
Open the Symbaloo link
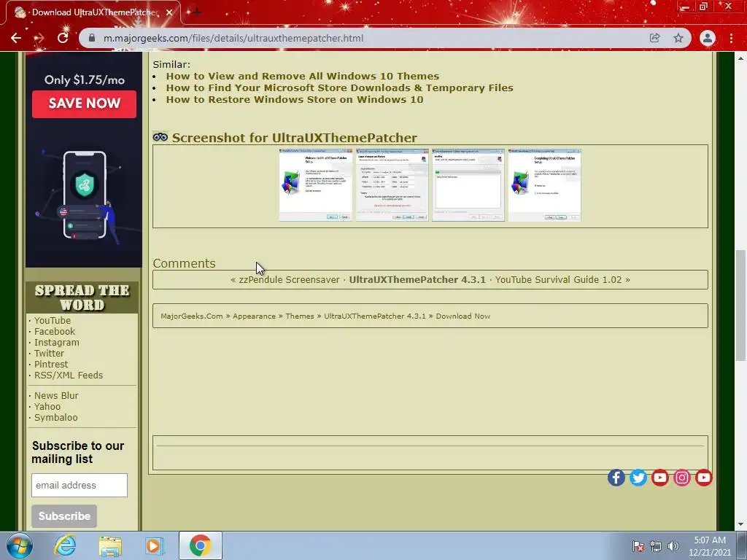(x=55, y=418)
